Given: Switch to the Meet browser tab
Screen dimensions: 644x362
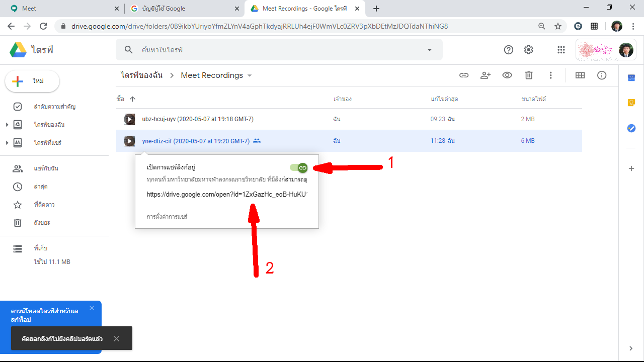Looking at the screenshot, I should pos(60,9).
